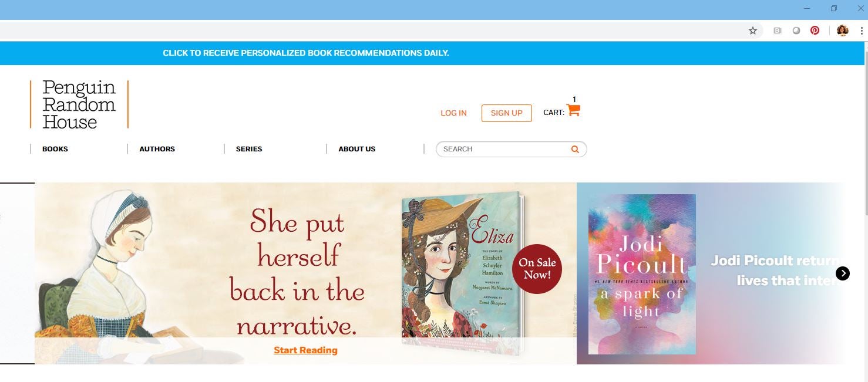Open the AUTHORS navigation menu

157,149
